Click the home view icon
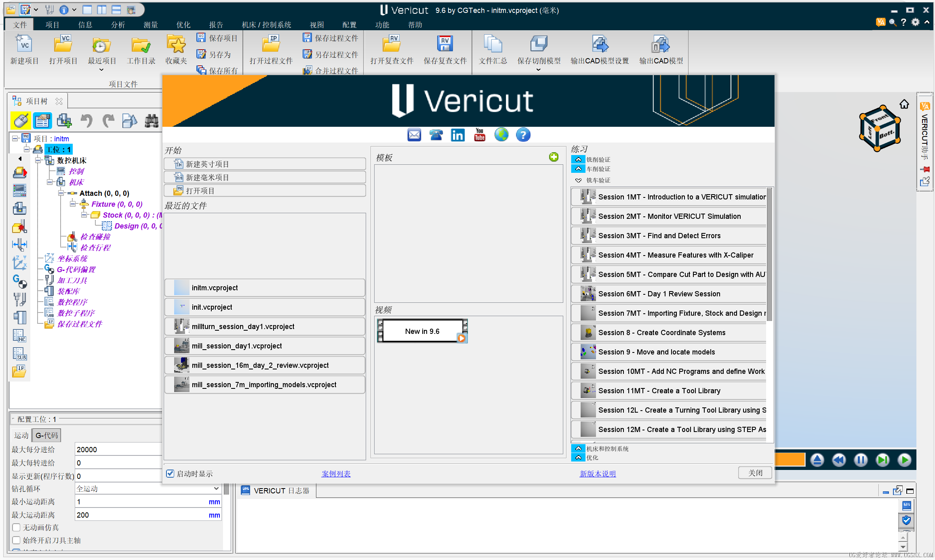The width and height of the screenshot is (935, 560). (x=904, y=105)
